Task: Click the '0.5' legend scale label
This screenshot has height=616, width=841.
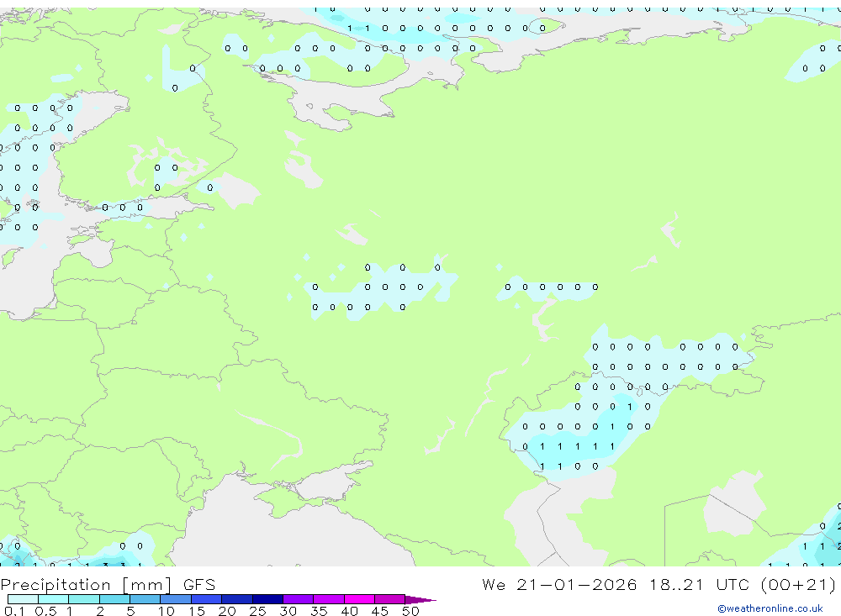Action: [x=46, y=611]
